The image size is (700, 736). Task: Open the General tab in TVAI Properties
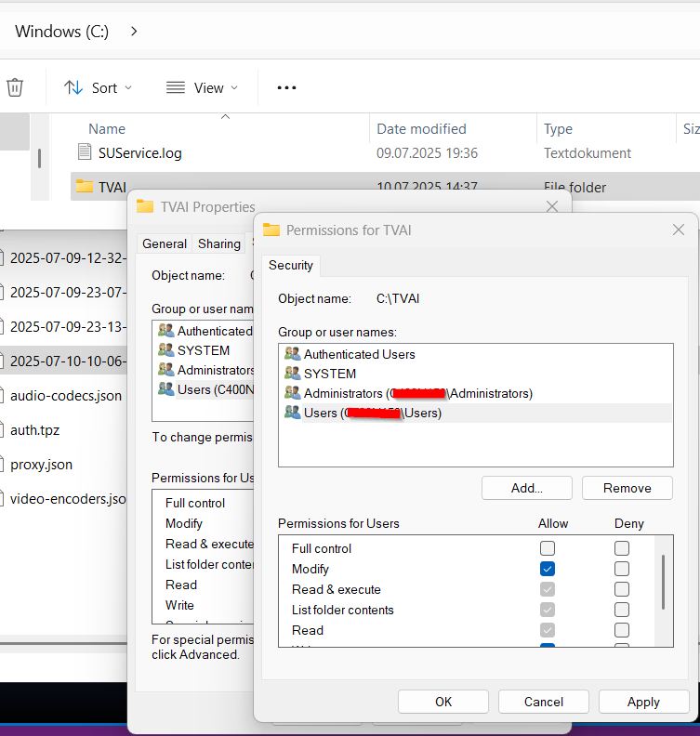tap(165, 243)
